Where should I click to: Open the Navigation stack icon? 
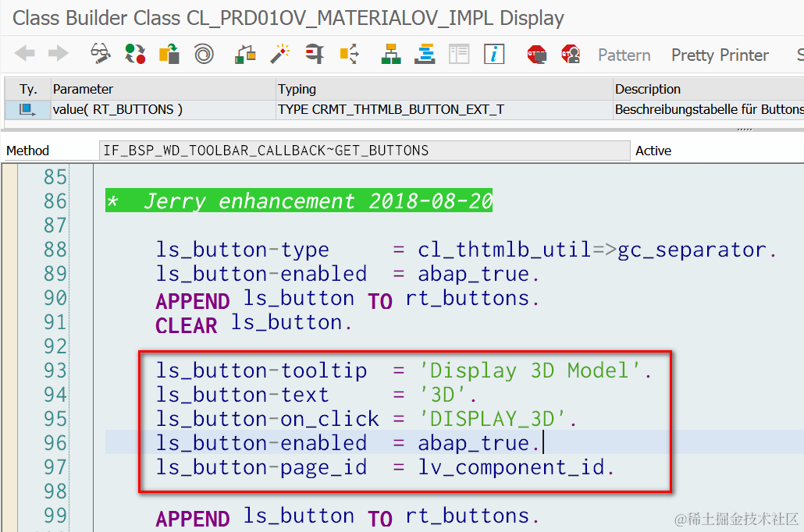(425, 53)
